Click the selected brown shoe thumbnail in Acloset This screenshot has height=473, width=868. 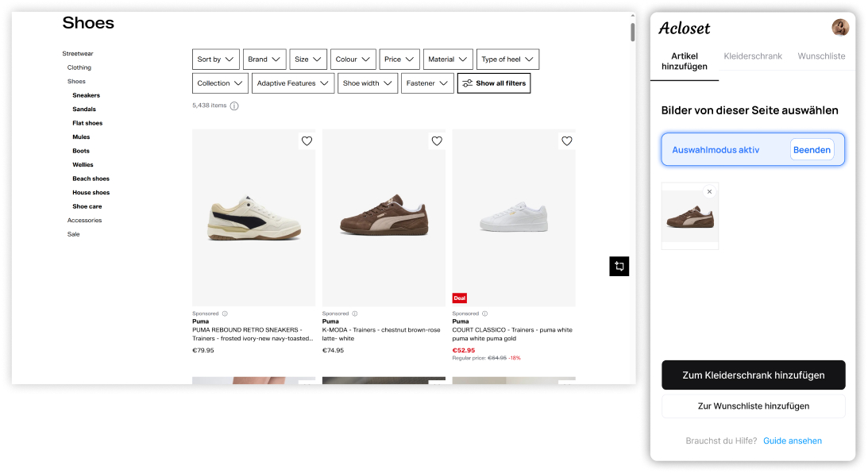(690, 217)
